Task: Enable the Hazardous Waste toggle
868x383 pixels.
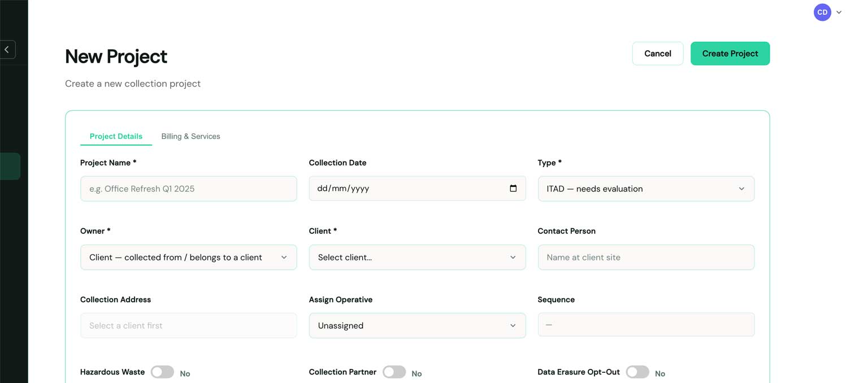Action: [162, 372]
